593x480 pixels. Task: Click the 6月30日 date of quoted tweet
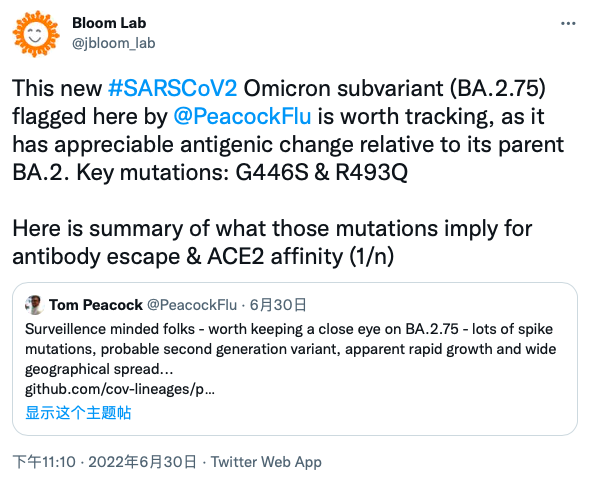(278, 305)
